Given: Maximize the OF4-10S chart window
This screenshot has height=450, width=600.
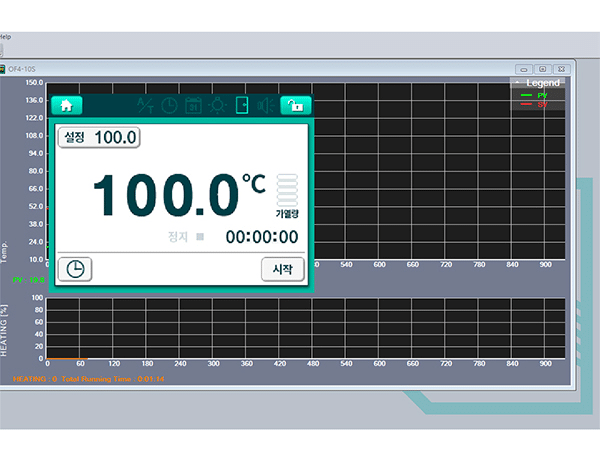Looking at the screenshot, I should click(541, 68).
